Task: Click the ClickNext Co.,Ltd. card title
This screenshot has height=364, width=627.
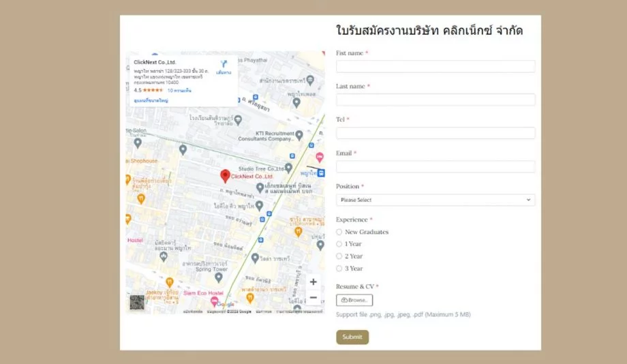Action: [155, 63]
